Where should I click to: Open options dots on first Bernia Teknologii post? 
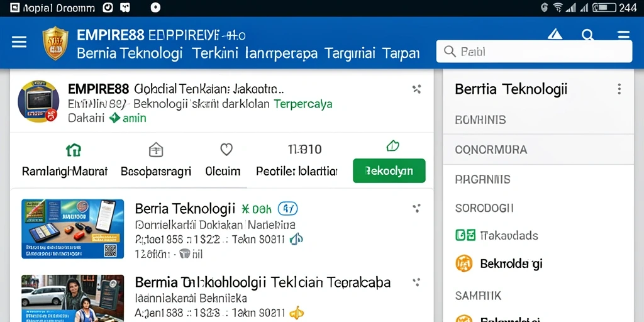(x=416, y=209)
